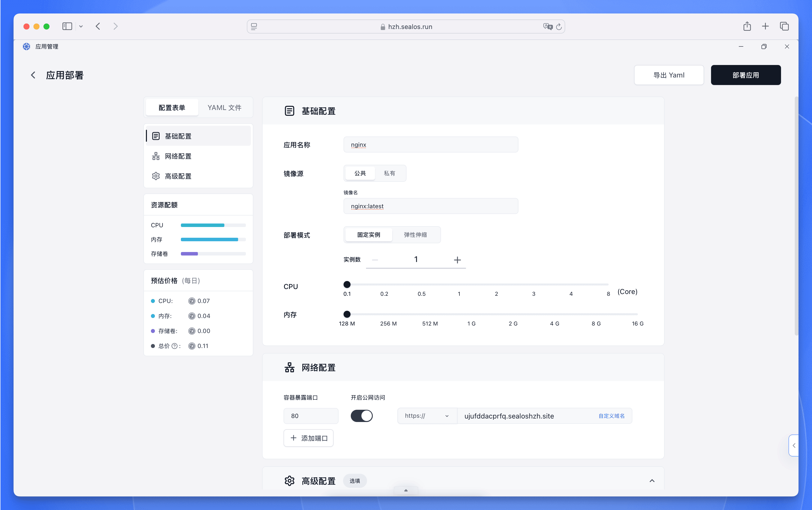Click the Safari sidebar toggle icon
This screenshot has height=510, width=812.
[x=67, y=26]
